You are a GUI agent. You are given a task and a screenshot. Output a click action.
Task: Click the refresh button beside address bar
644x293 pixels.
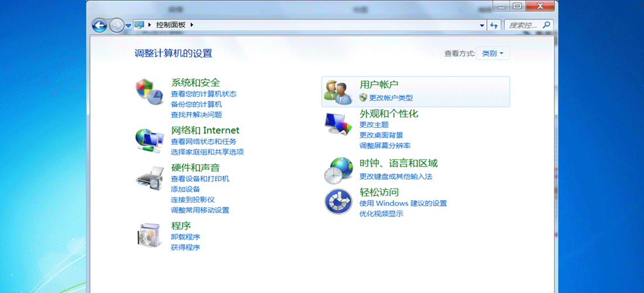(x=495, y=25)
